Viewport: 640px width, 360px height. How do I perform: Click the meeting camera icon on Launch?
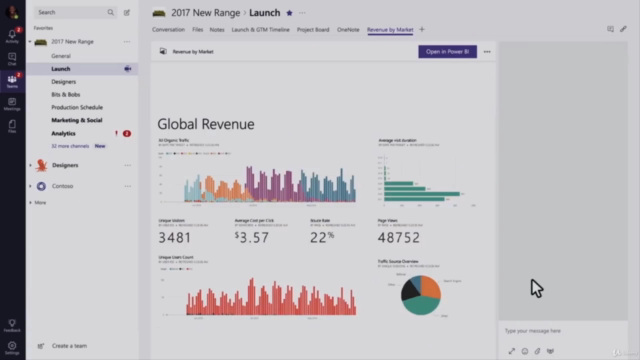pos(128,69)
